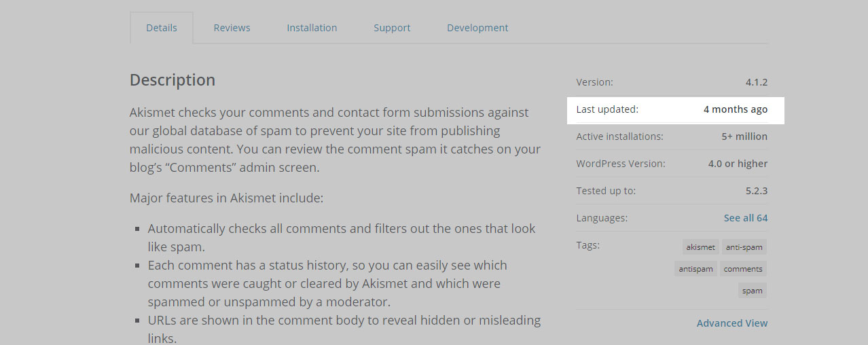This screenshot has height=345, width=868.
Task: Go to the Support tab
Action: pyautogui.click(x=392, y=28)
